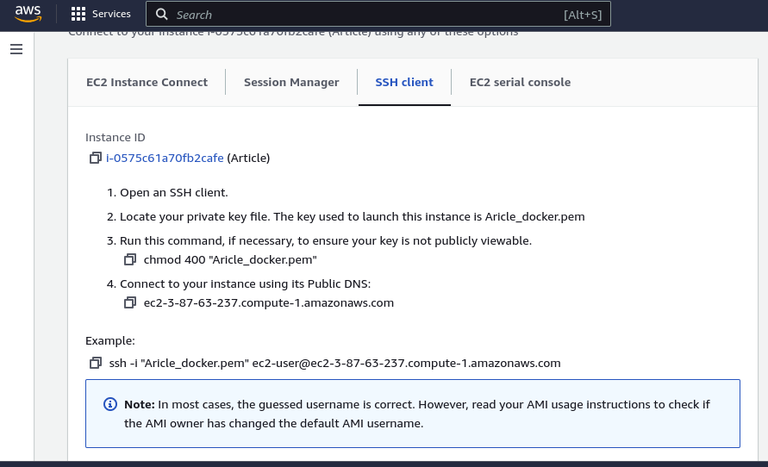Select the SSH client tab
This screenshot has width=768, height=467.
(x=404, y=82)
